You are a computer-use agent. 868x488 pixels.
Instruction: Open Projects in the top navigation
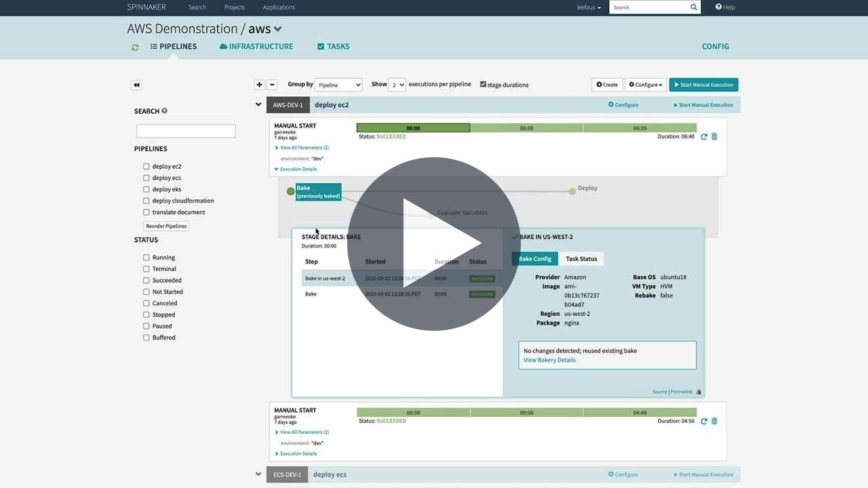[x=235, y=7]
